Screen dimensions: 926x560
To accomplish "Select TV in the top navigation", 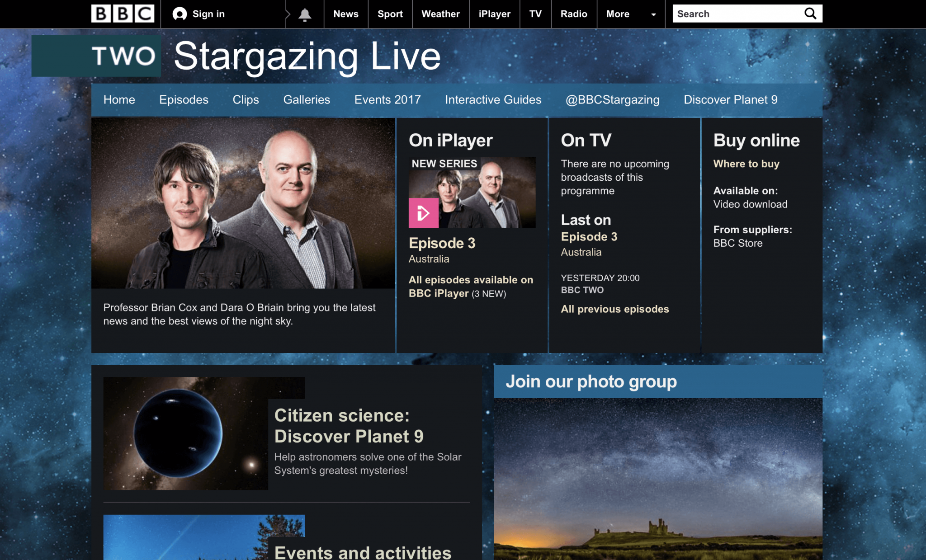I will pyautogui.click(x=535, y=14).
